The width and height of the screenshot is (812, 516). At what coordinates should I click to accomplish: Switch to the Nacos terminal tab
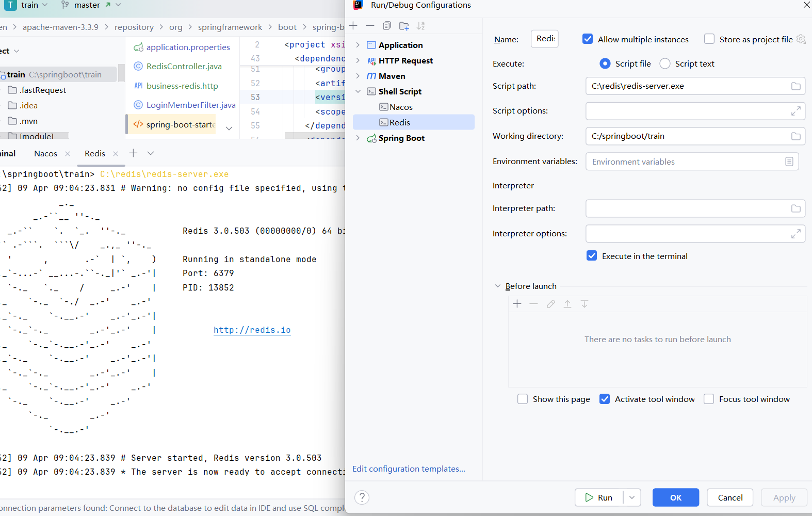click(46, 154)
